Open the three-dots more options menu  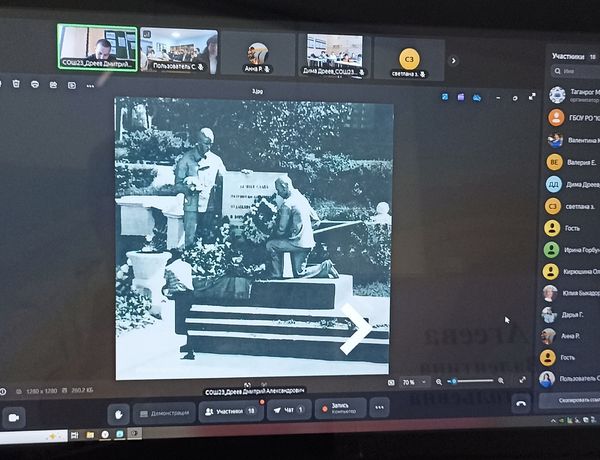pyautogui.click(x=380, y=406)
